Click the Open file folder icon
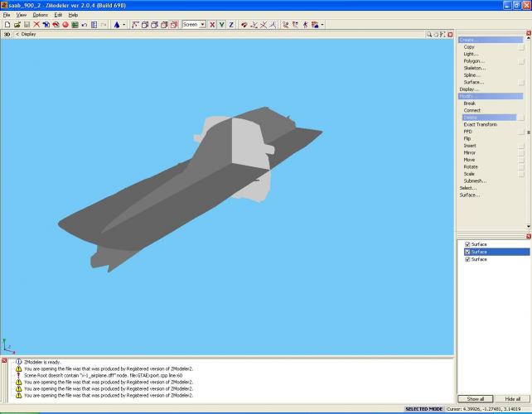The image size is (532, 414). pyautogui.click(x=16, y=25)
